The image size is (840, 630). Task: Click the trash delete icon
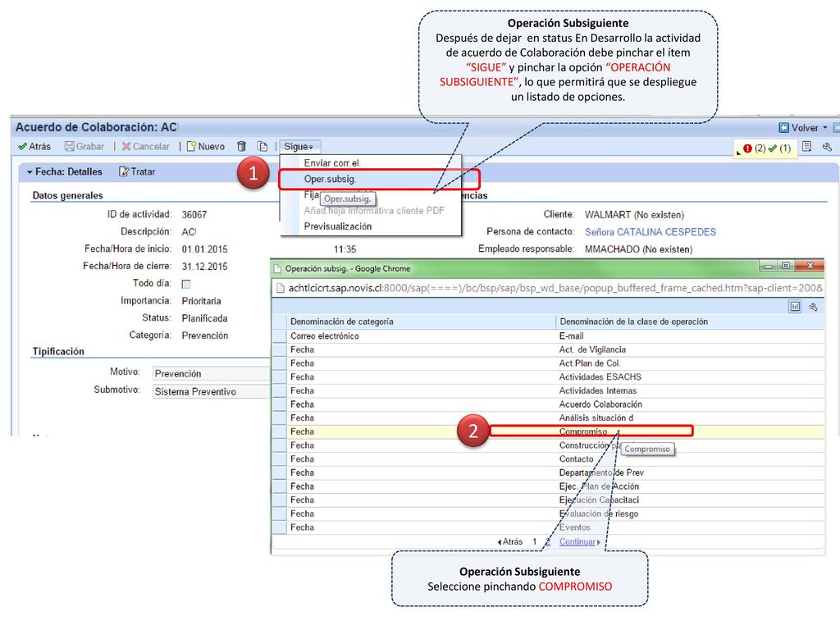coord(242,146)
